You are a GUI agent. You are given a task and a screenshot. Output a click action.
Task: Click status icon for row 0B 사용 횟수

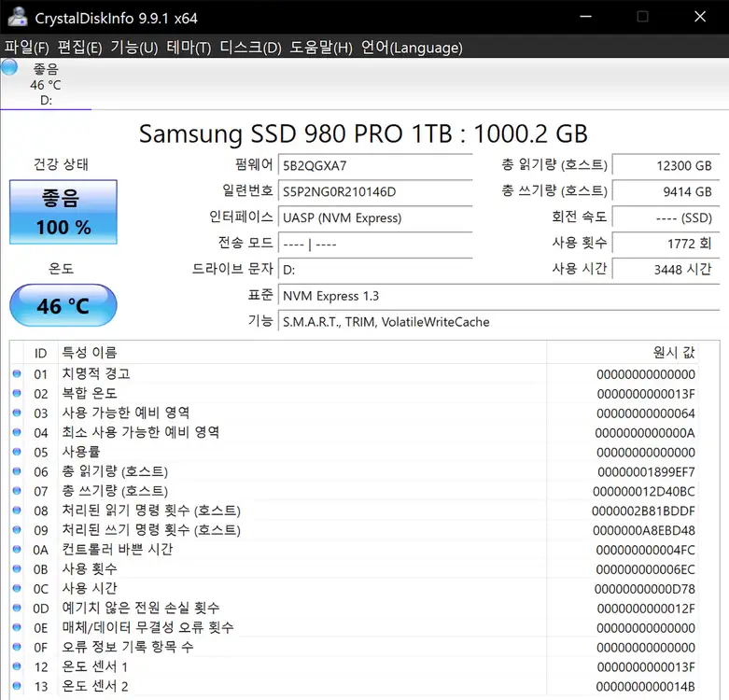(x=17, y=569)
